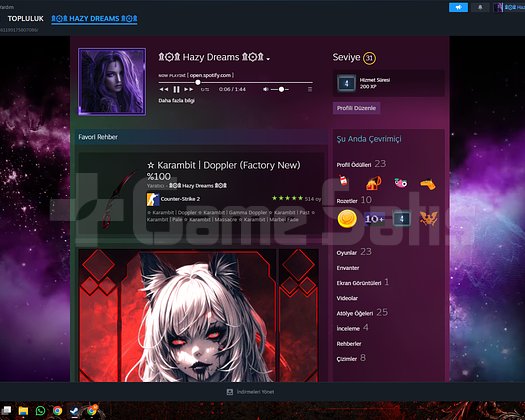
Task: Pause the currently playing track
Action: [x=176, y=89]
